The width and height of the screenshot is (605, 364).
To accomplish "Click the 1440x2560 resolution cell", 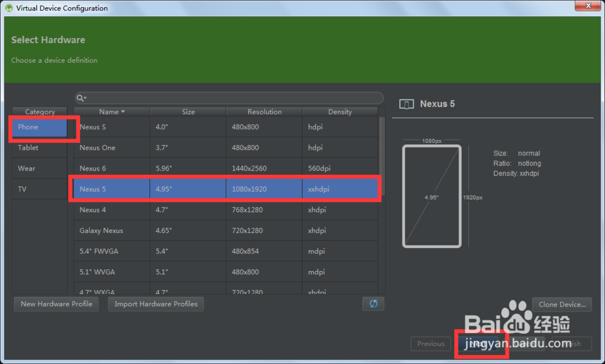I will 264,169.
